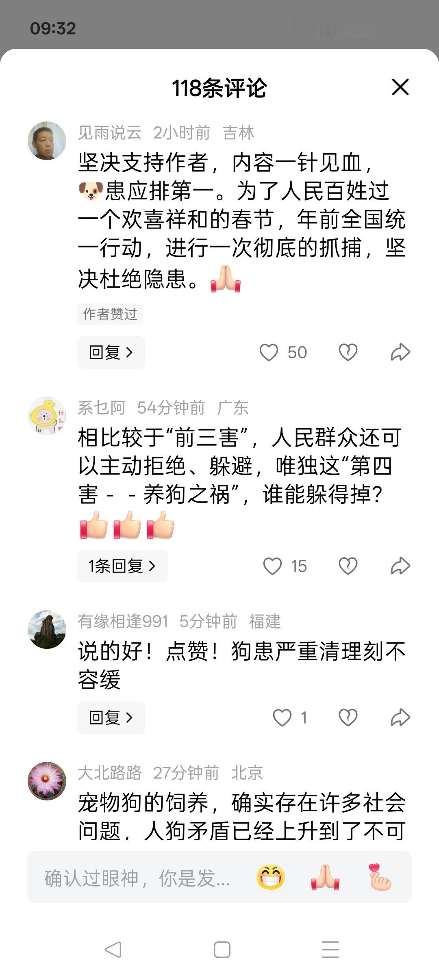Dislike the comment by 有缘相逢991
439x980 pixels.
pyautogui.click(x=348, y=718)
